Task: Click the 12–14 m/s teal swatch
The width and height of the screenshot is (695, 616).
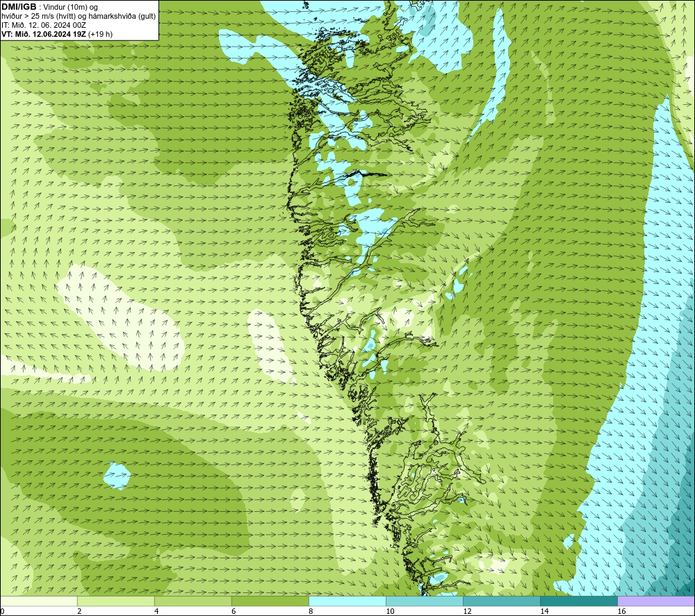Action: 502,601
